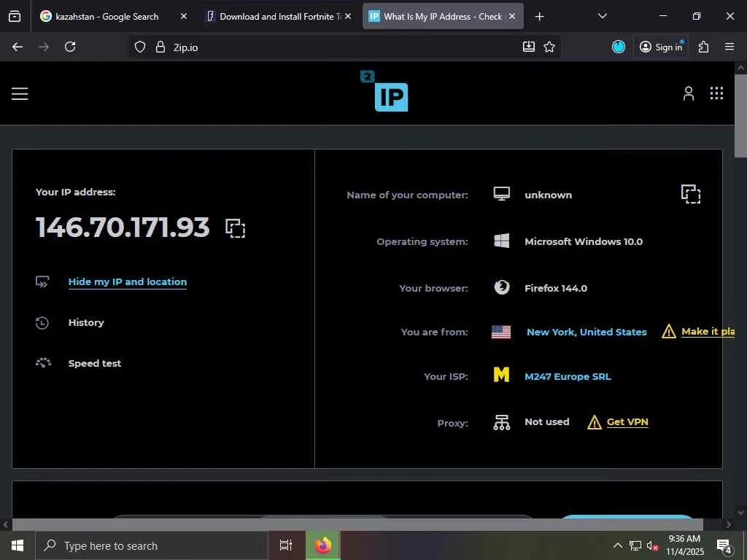Reload the page with the refresh button
This screenshot has height=560, width=747.
[x=70, y=47]
